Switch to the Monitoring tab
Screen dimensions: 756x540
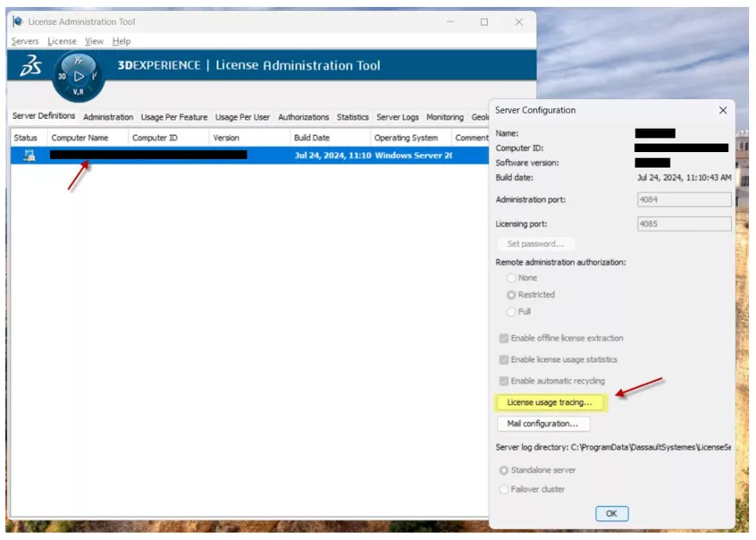[444, 117]
